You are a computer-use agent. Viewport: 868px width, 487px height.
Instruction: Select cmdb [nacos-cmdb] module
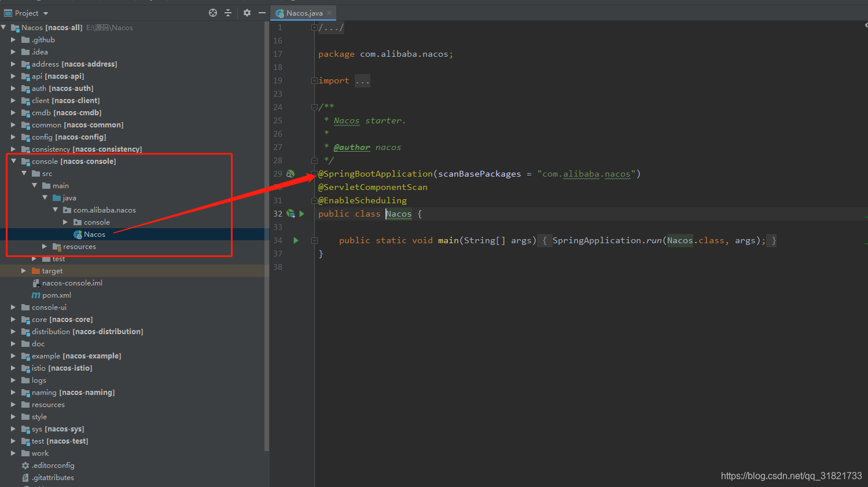[67, 113]
